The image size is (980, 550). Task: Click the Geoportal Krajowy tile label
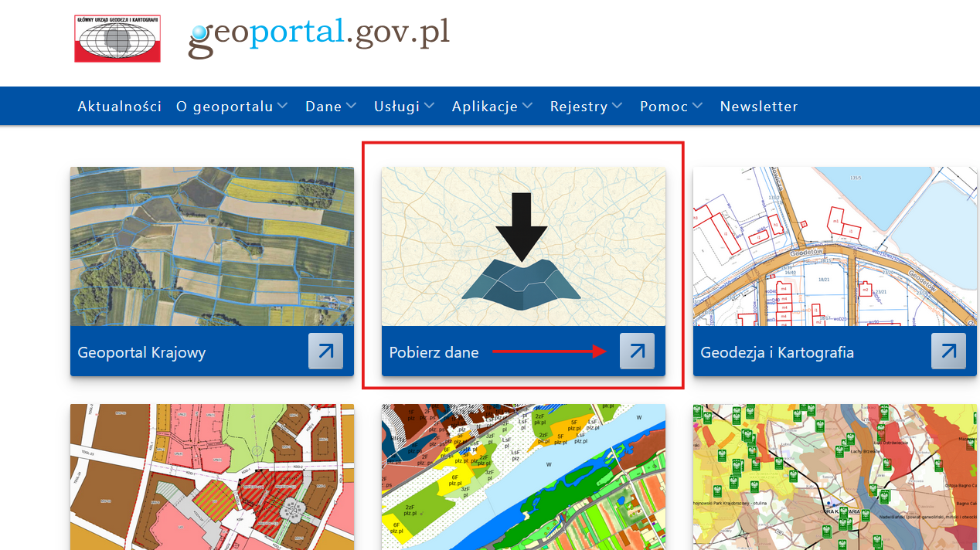141,353
